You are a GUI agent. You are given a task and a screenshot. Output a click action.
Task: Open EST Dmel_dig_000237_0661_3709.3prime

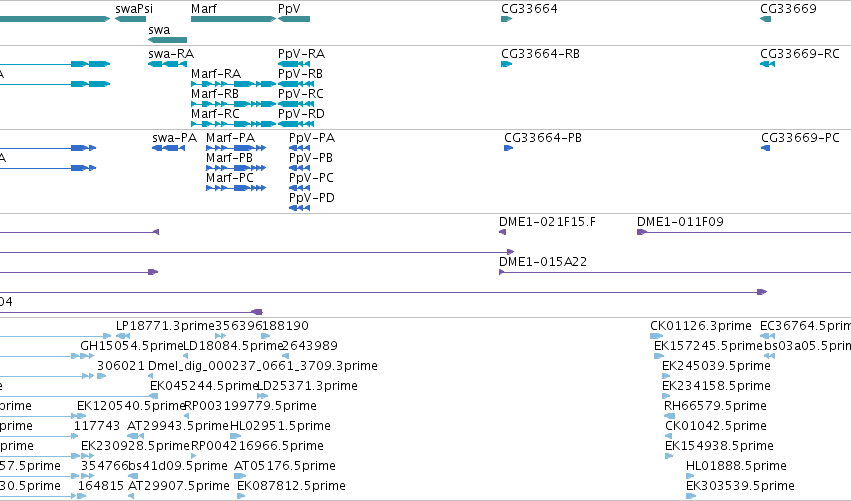tap(263, 366)
